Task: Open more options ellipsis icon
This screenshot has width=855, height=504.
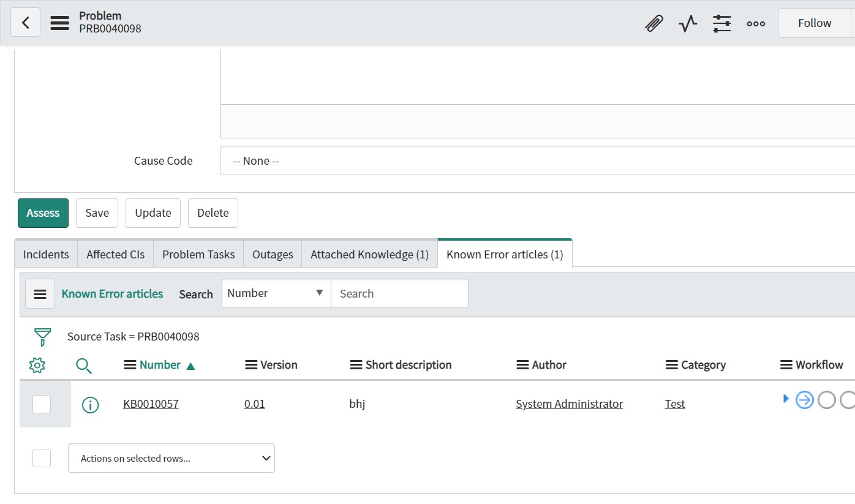Action: point(756,23)
